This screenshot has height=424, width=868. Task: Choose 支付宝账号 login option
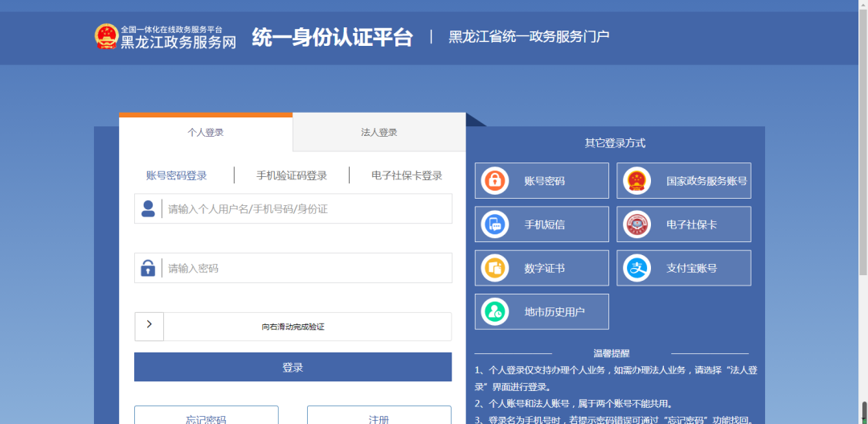tap(684, 268)
